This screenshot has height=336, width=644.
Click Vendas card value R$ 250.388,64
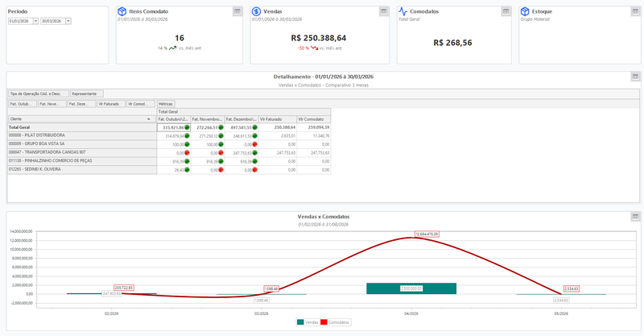pyautogui.click(x=319, y=38)
